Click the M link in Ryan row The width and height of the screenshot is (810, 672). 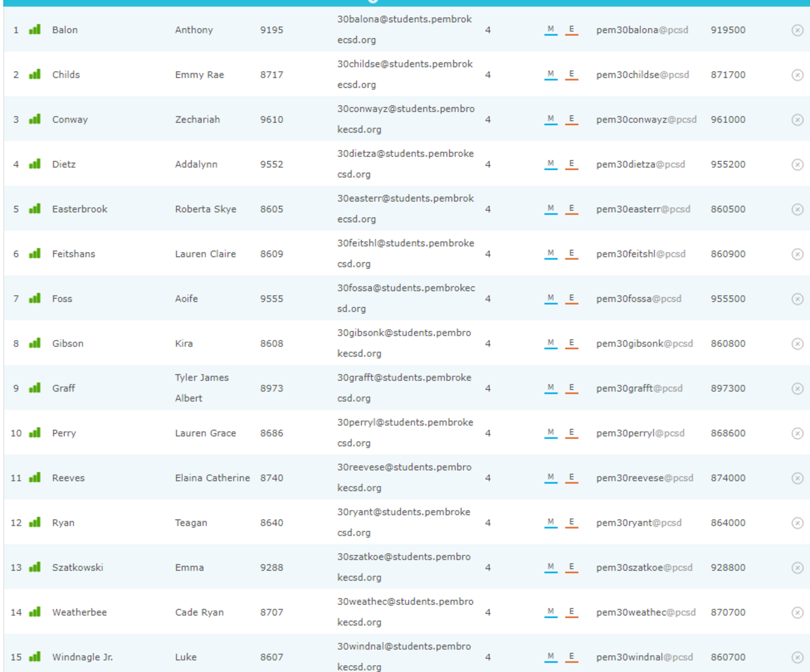(x=551, y=522)
